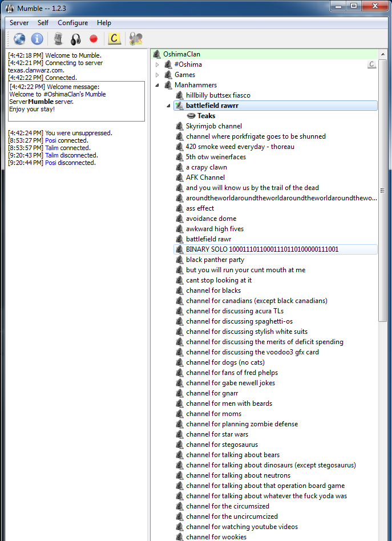Expand the Games channel

click(157, 75)
